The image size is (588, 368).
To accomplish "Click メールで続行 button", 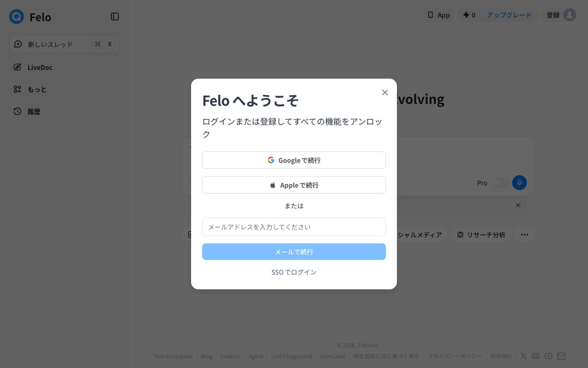I will coord(294,252).
